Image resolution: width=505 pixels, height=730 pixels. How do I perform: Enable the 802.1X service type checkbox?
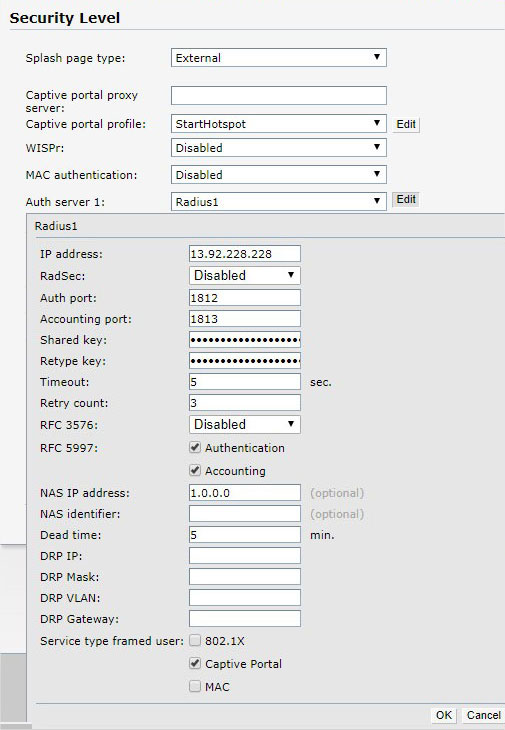(195, 641)
